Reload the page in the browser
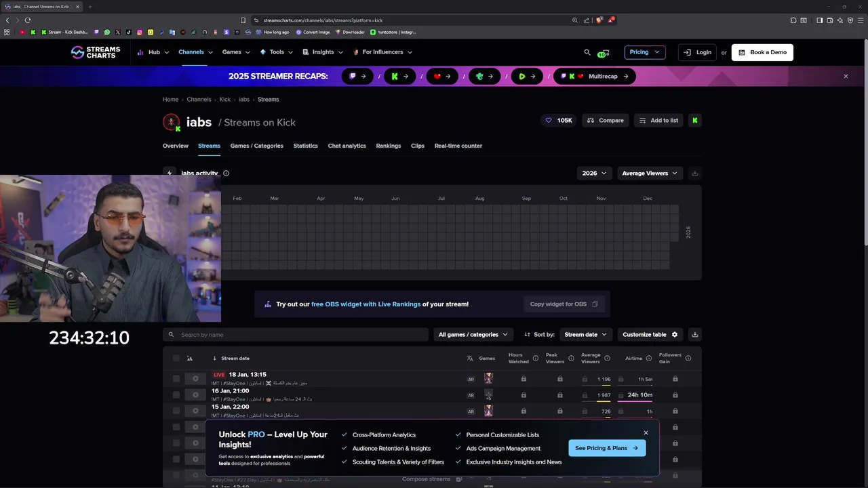Image resolution: width=868 pixels, height=488 pixels. coord(27,20)
